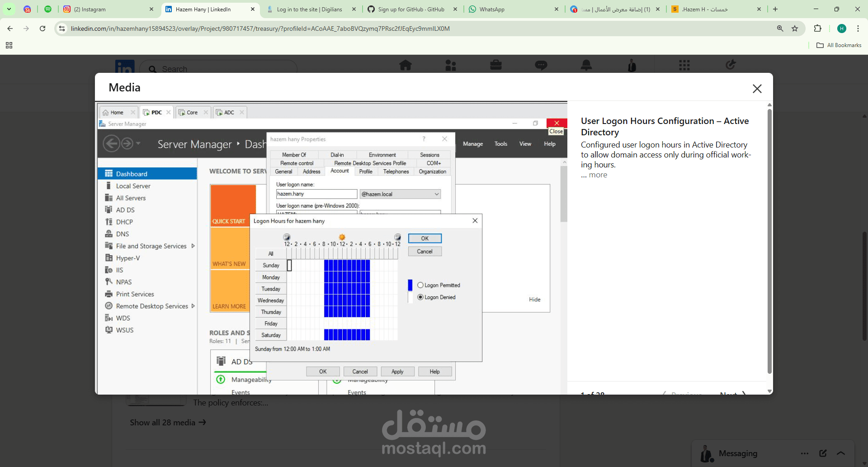This screenshot has height=467, width=868.
Task: Expand Remote Desktop Services arrow
Action: [x=193, y=306]
